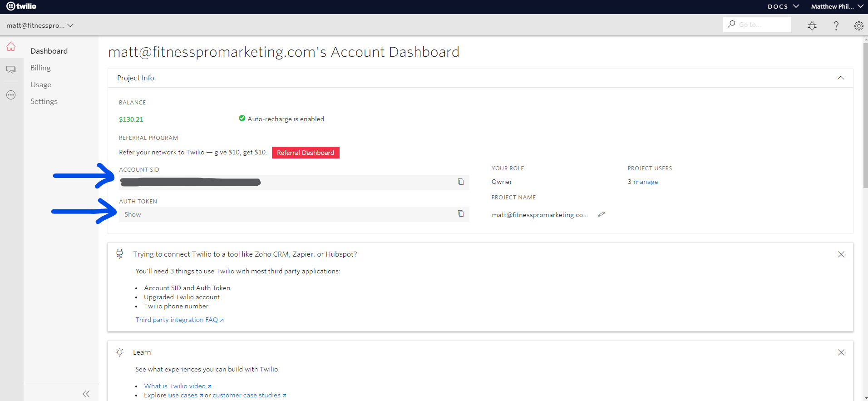868x401 pixels.
Task: Open the help question mark icon
Action: pyautogui.click(x=836, y=26)
